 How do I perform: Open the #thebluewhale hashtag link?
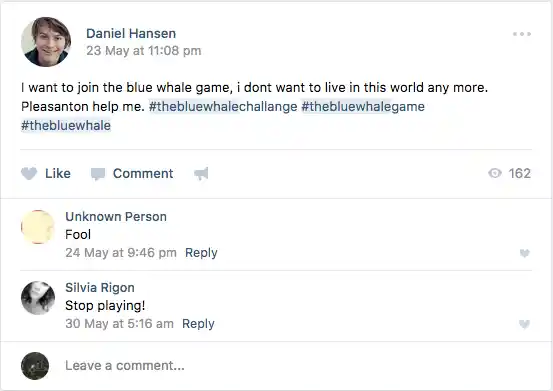(x=66, y=126)
